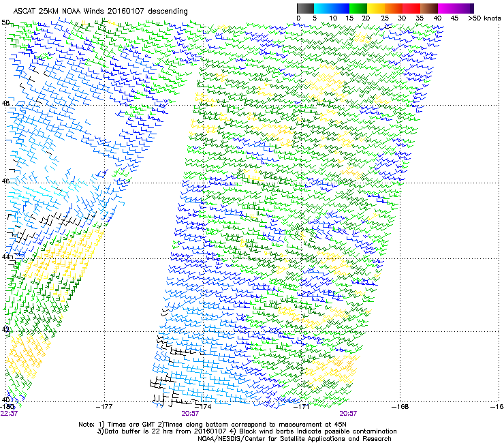Click the credit line 'NOAA/NESDIS/Center for Satellite Applications and Research'
This screenshot has width=504, height=443.
pos(294,439)
